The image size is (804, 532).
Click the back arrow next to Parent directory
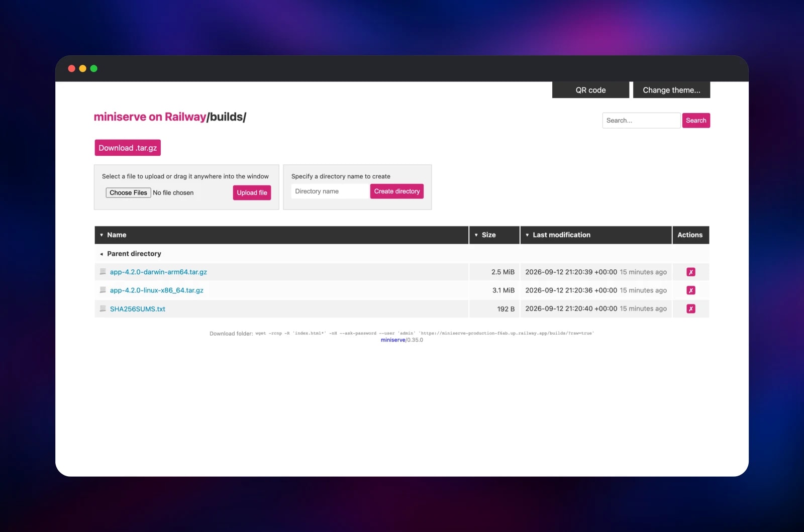102,254
